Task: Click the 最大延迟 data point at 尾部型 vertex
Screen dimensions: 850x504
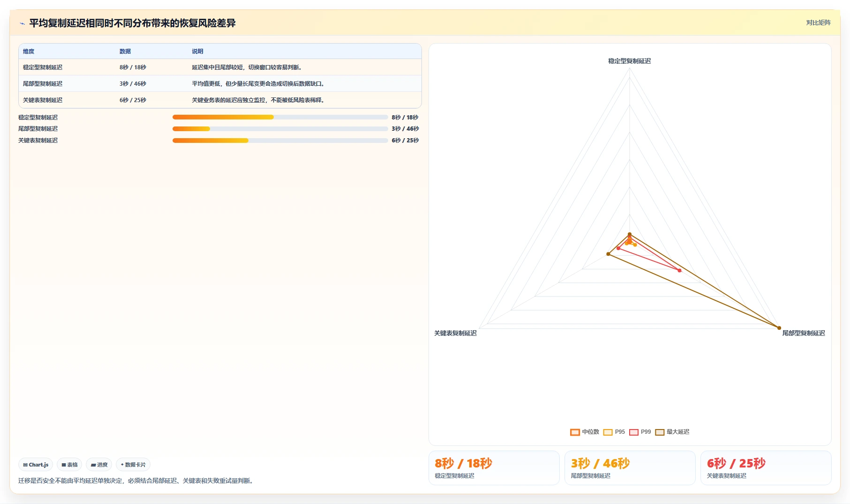Action: tap(779, 328)
